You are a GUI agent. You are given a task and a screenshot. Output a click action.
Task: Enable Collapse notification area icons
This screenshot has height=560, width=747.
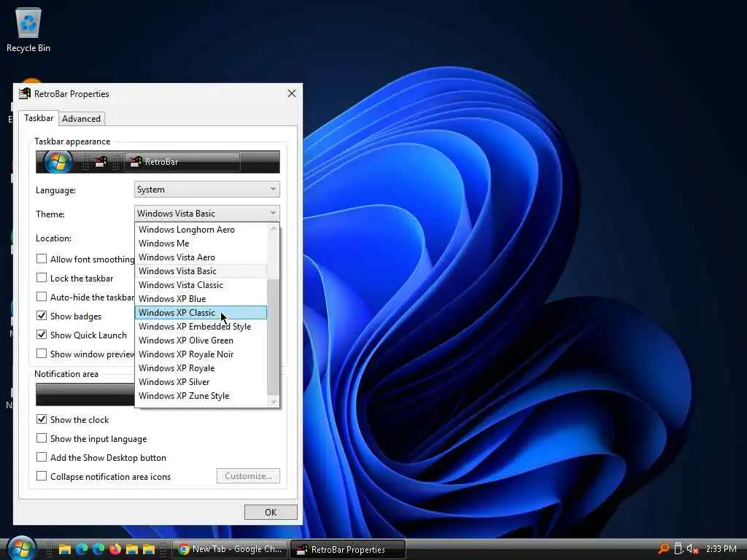[x=42, y=476]
